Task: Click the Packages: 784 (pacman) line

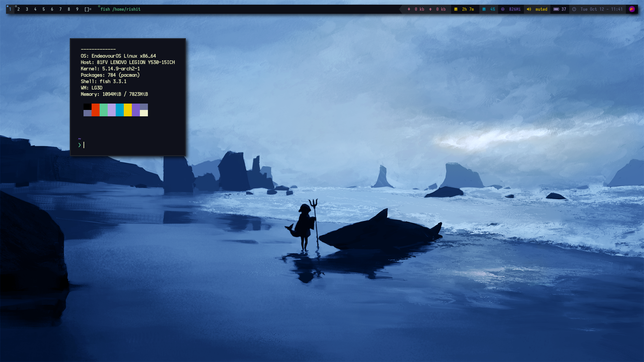Action: 110,75
